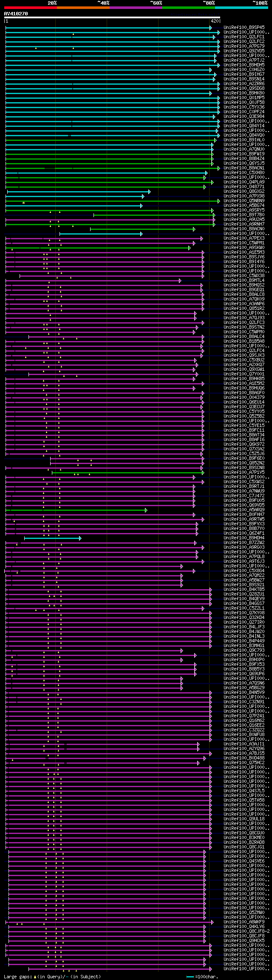Click the UniRef100_B8ACN1 label
The width and height of the screenshot is (272, 980).
point(244,168)
